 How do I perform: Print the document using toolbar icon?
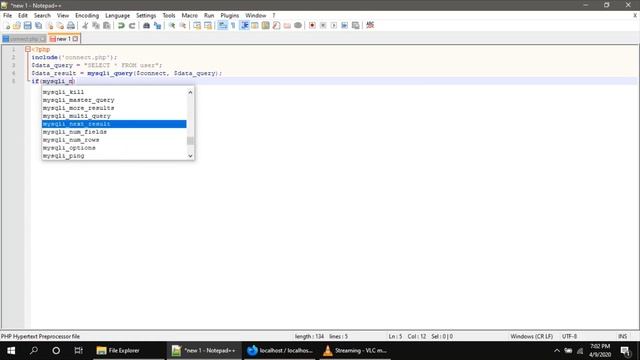pos(71,26)
